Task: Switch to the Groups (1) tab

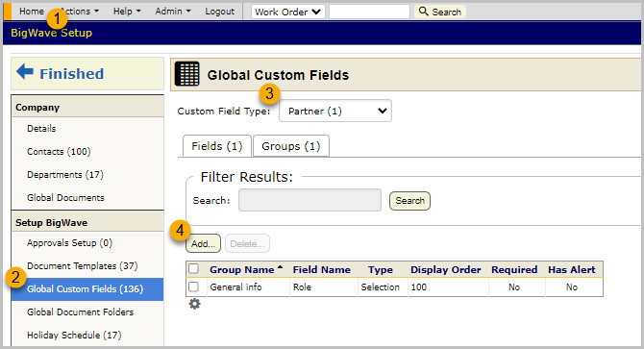Action: (291, 146)
